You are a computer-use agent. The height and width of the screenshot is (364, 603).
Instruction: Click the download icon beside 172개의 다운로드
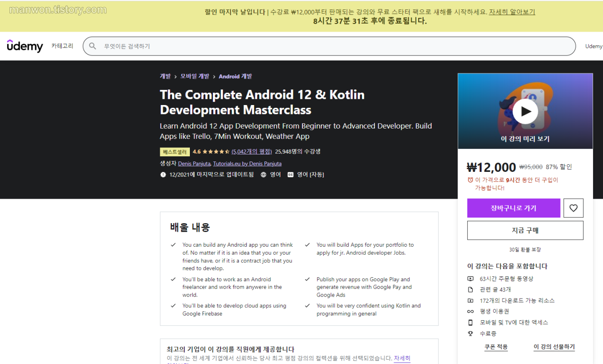point(470,300)
